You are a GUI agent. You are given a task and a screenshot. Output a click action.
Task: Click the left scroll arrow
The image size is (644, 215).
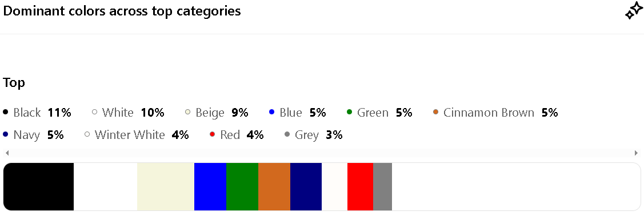click(7, 153)
